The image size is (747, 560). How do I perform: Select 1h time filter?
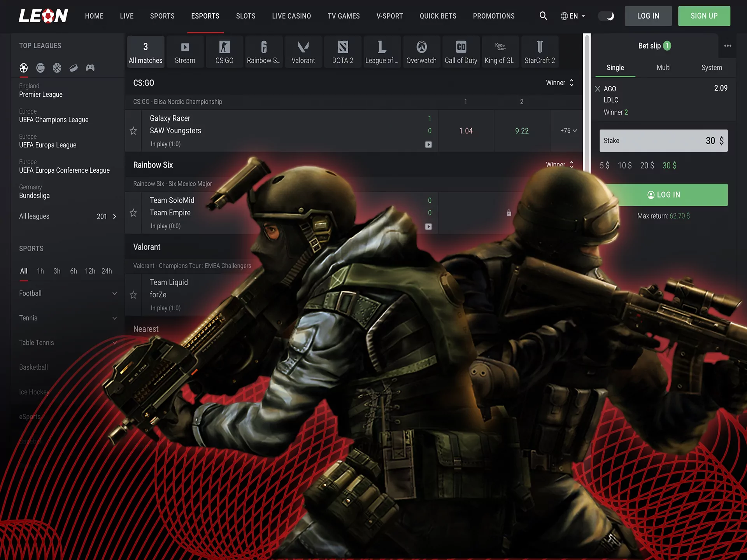pos(40,271)
